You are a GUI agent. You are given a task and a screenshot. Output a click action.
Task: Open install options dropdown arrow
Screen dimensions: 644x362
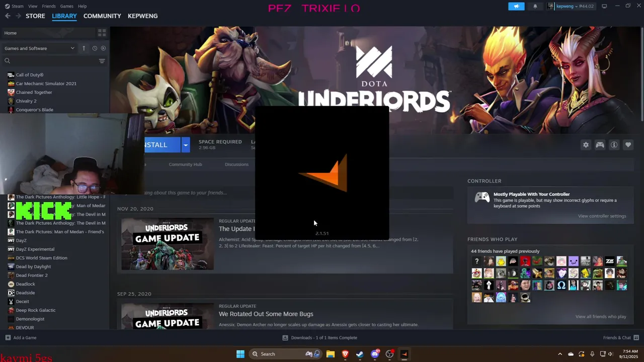click(x=186, y=145)
